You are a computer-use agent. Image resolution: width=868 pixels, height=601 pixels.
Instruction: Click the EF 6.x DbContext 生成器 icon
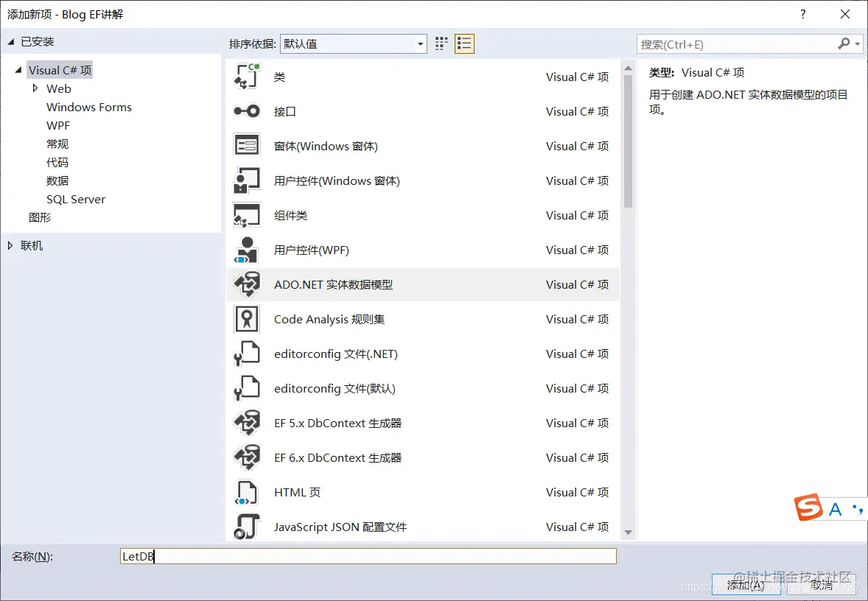click(x=247, y=457)
